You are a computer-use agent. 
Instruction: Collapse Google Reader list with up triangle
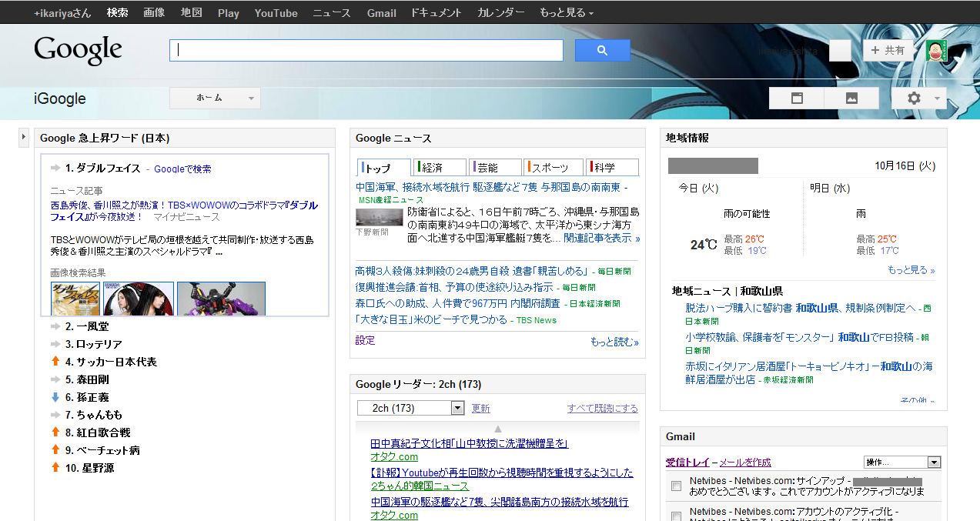tap(497, 429)
